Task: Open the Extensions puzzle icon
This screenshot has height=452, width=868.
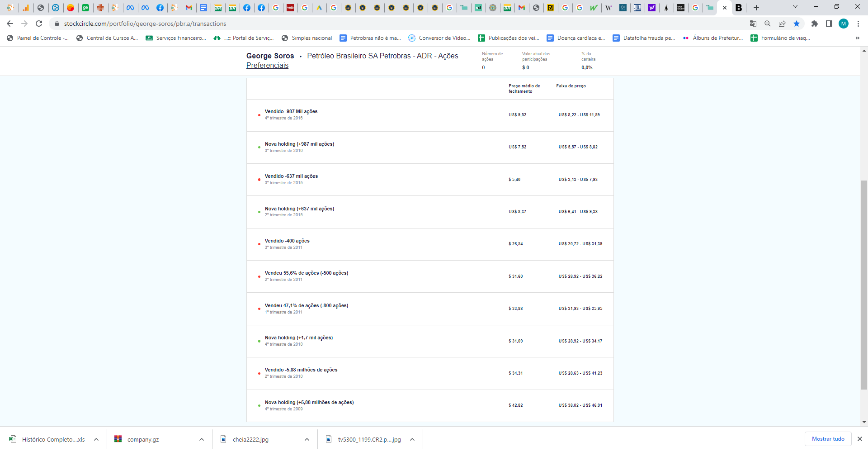Action: [815, 24]
